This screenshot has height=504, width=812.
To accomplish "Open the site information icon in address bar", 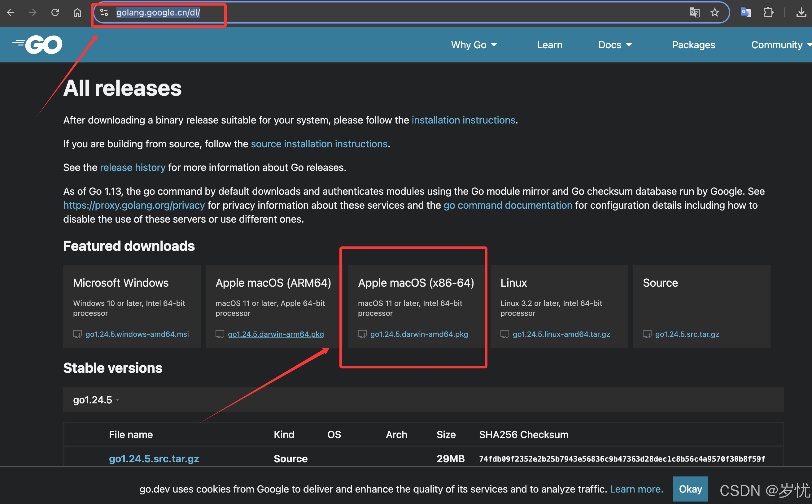I will tap(104, 13).
